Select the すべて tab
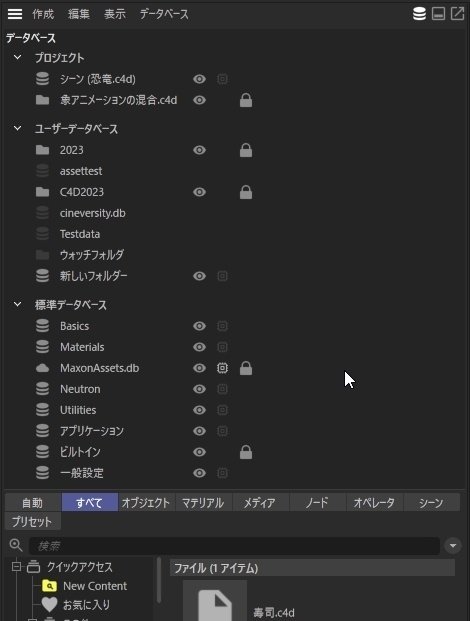Viewport: 470px width, 621px height. [89, 503]
